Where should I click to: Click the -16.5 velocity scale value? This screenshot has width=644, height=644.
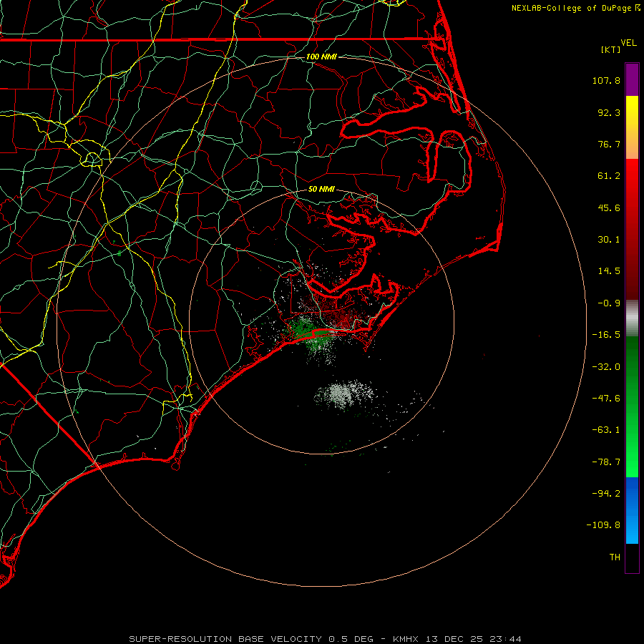[606, 335]
